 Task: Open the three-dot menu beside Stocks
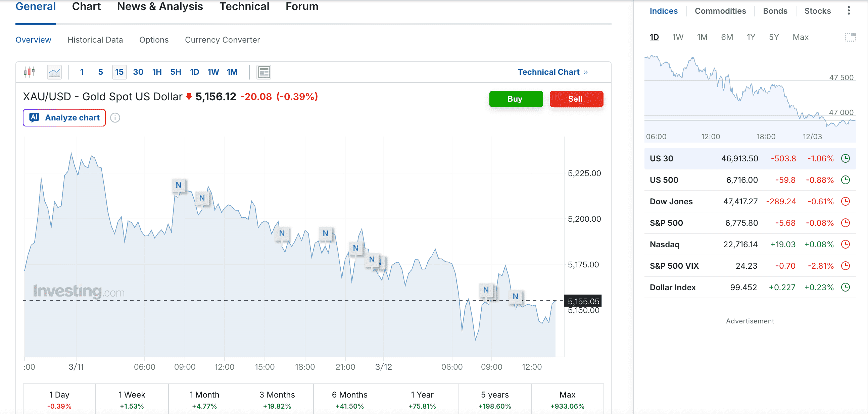(x=849, y=11)
